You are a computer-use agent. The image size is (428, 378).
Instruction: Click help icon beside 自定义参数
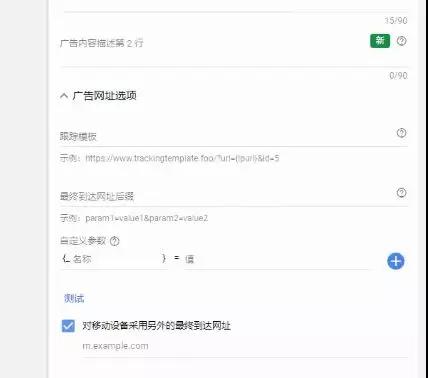coord(115,241)
